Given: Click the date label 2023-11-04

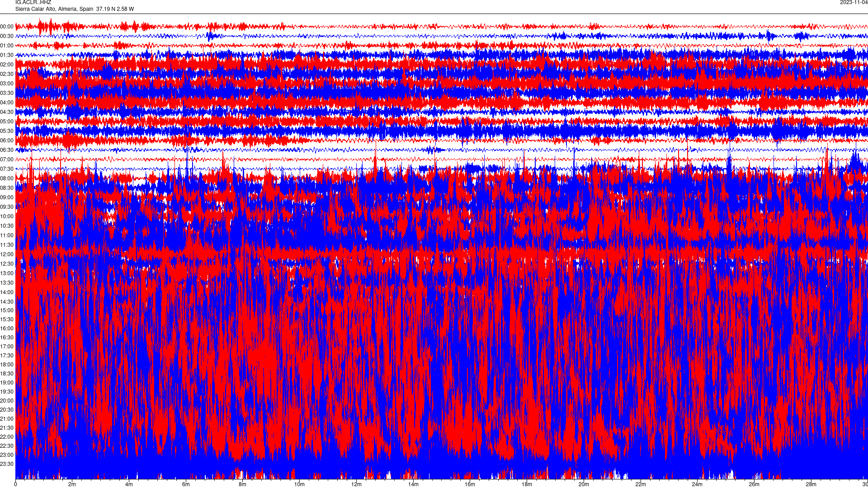Looking at the screenshot, I should point(854,2).
